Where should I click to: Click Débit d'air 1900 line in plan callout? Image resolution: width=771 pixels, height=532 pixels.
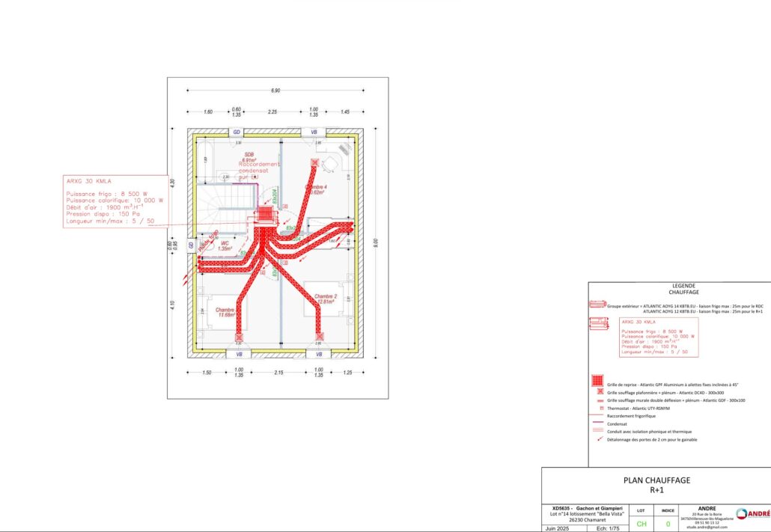(x=105, y=207)
